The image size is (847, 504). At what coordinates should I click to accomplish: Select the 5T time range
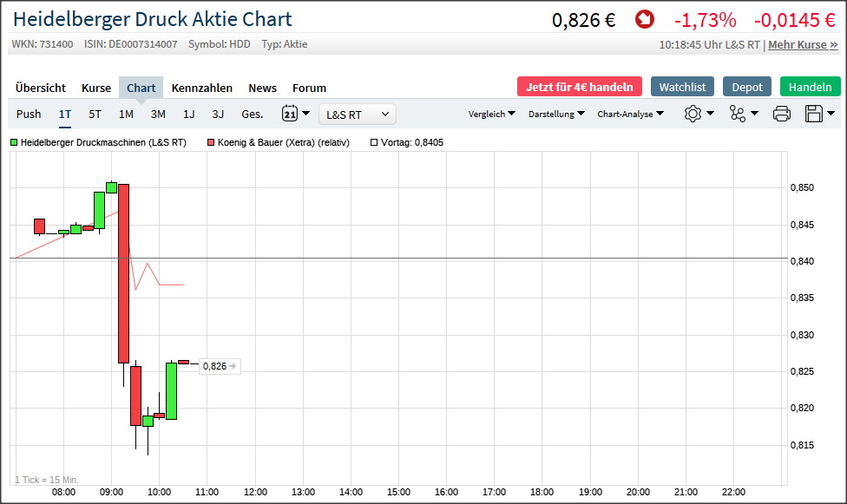click(x=95, y=114)
